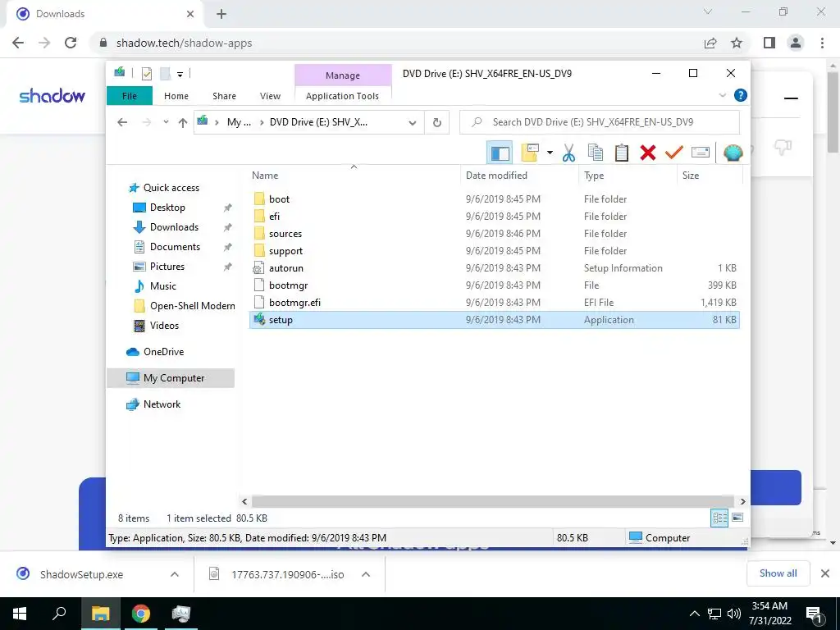Select the Manage contextual tab
Viewport: 840px width, 630px height.
[x=343, y=75]
